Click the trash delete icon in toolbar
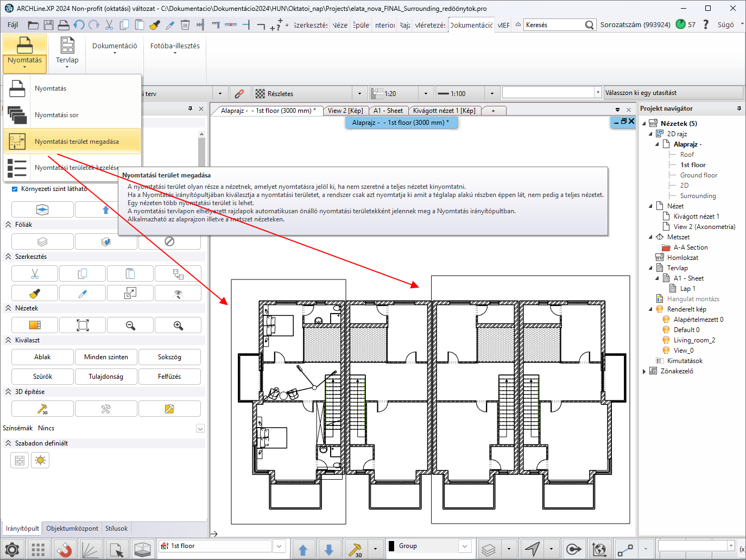The width and height of the screenshot is (746, 560). coord(185,25)
